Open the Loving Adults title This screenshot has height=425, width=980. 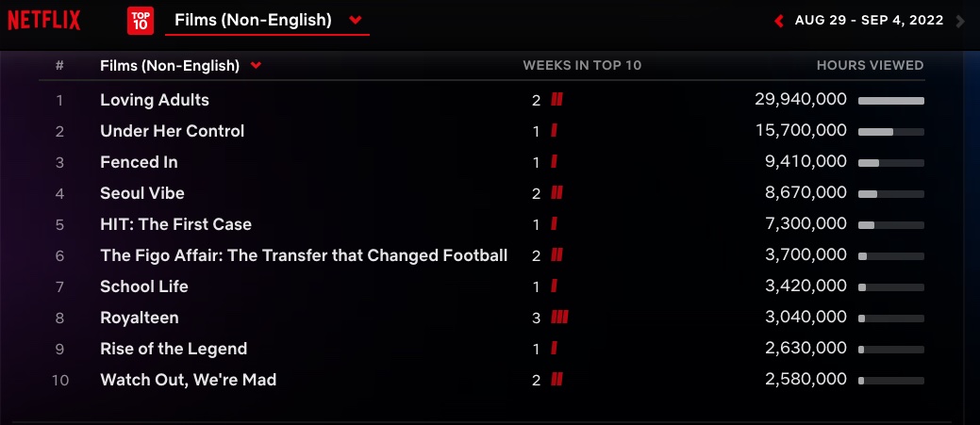(155, 100)
